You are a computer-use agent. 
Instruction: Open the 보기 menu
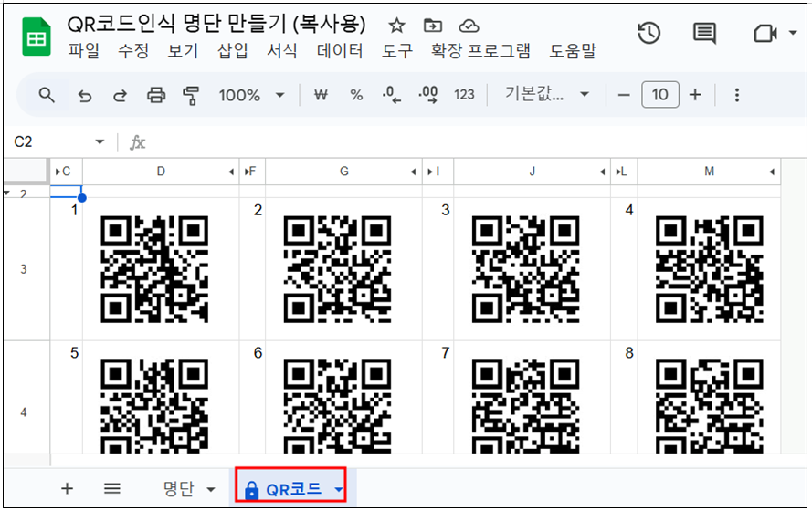(183, 51)
